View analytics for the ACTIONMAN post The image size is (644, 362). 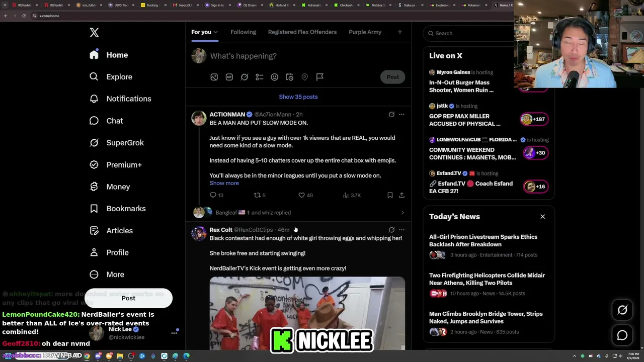pyautogui.click(x=352, y=195)
